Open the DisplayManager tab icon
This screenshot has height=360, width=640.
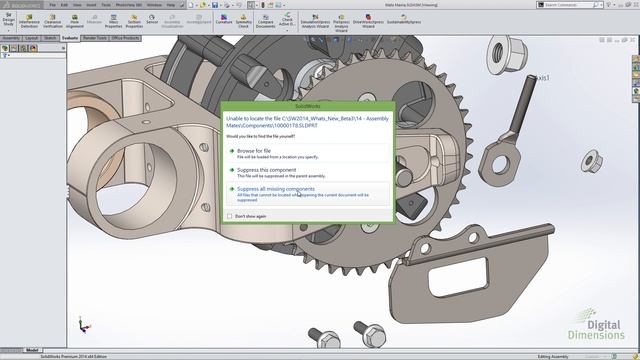coord(33,48)
